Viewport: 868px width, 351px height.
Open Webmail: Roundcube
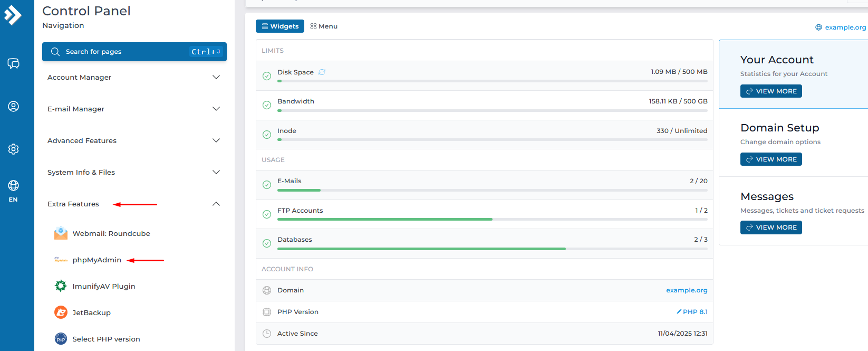[111, 233]
